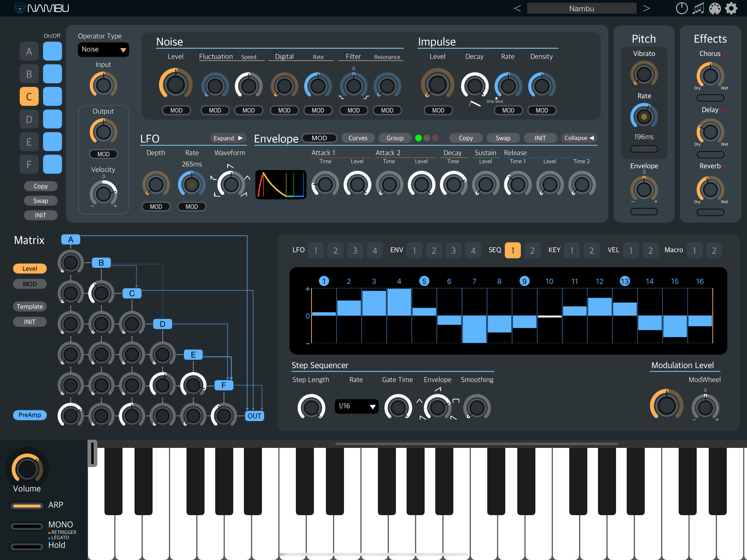Expand the LFO section
Screen dimensions: 747x560
tap(228, 138)
